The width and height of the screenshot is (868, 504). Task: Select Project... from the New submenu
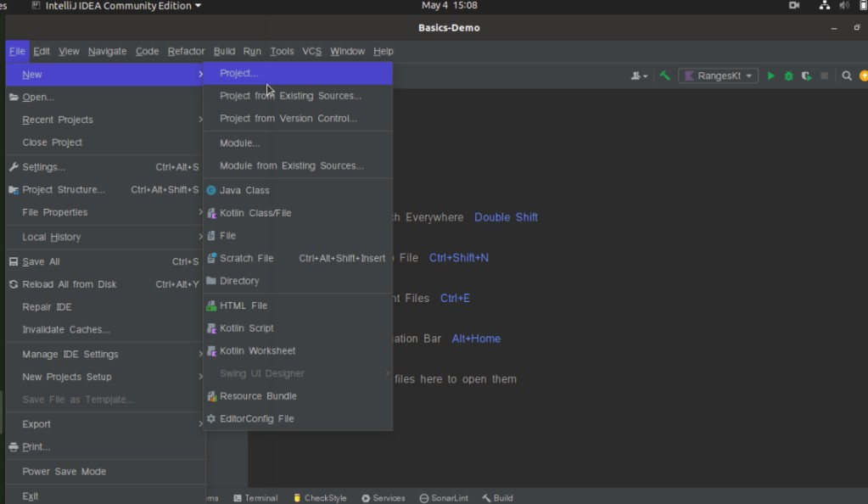tap(238, 73)
